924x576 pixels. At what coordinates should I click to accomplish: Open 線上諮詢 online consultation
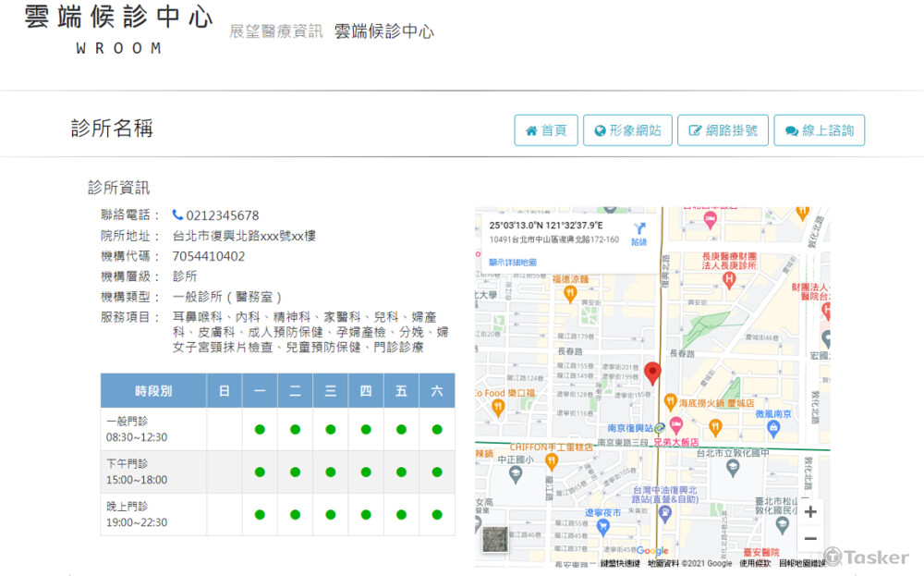[819, 130]
